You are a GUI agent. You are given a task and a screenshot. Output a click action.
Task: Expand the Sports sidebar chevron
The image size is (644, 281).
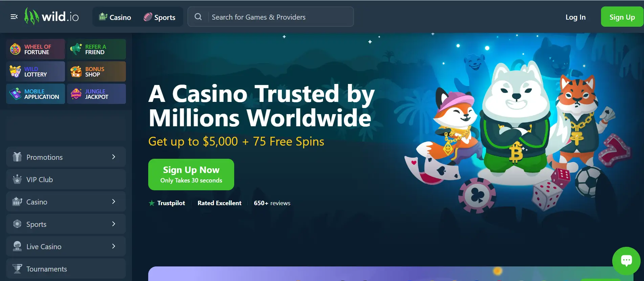coord(114,224)
